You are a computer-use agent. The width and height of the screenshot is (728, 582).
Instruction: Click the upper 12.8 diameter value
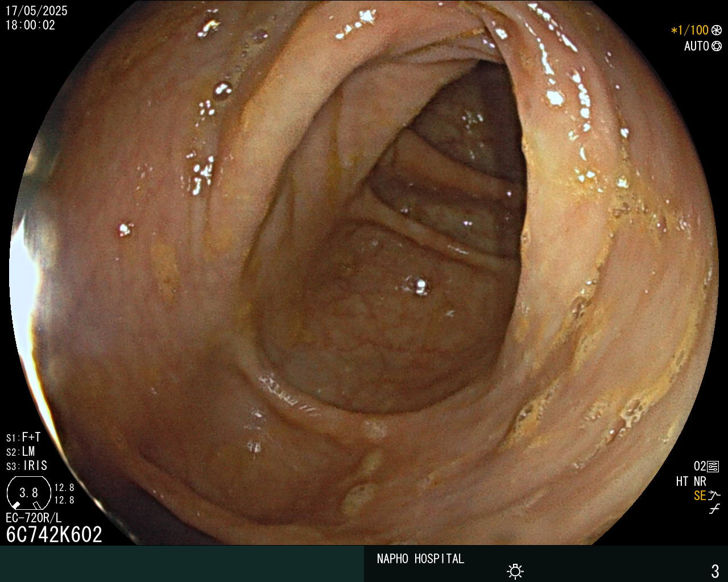coord(64,488)
